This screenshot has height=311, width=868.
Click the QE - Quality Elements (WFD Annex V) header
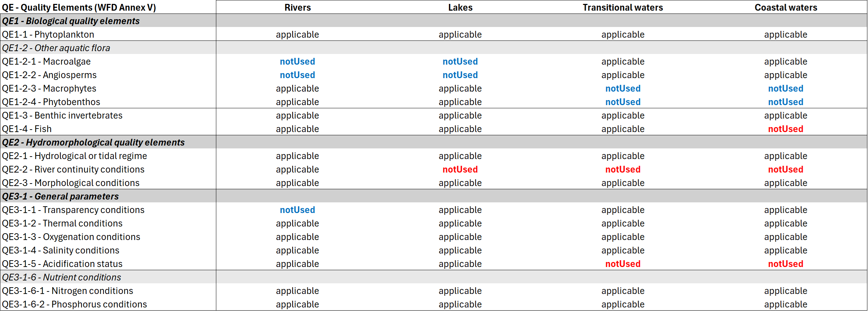79,7
